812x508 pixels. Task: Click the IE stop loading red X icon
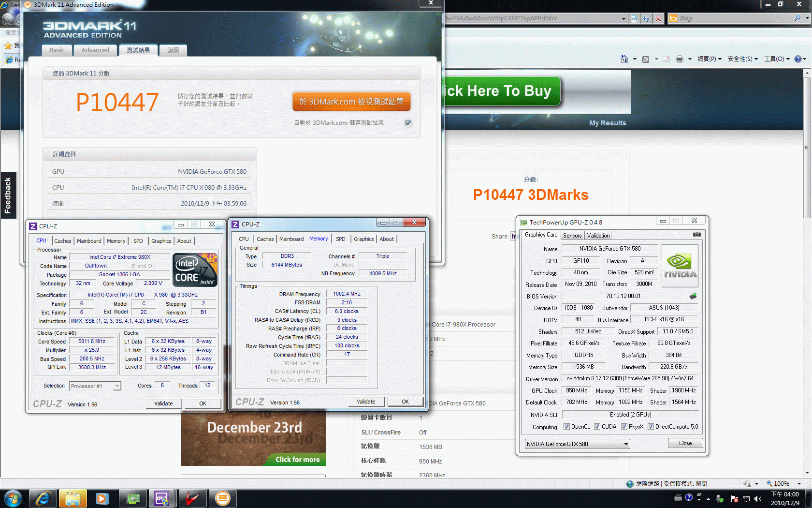658,18
